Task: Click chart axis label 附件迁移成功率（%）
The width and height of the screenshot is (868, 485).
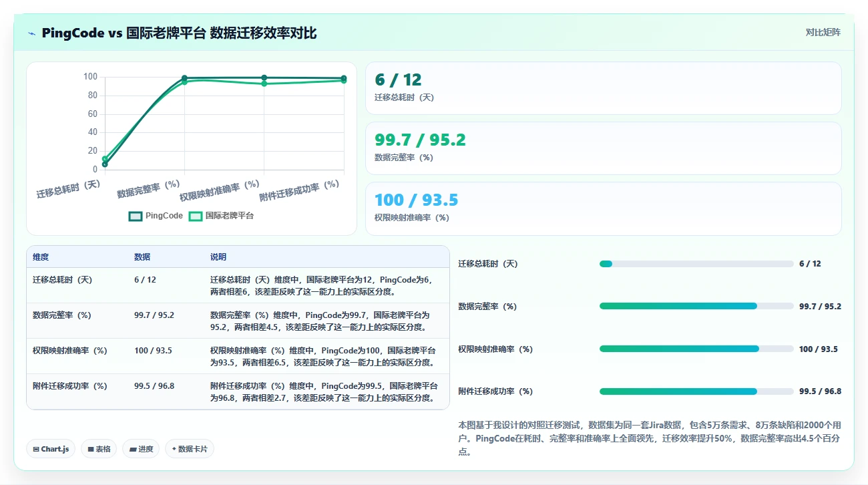Action: [x=300, y=192]
